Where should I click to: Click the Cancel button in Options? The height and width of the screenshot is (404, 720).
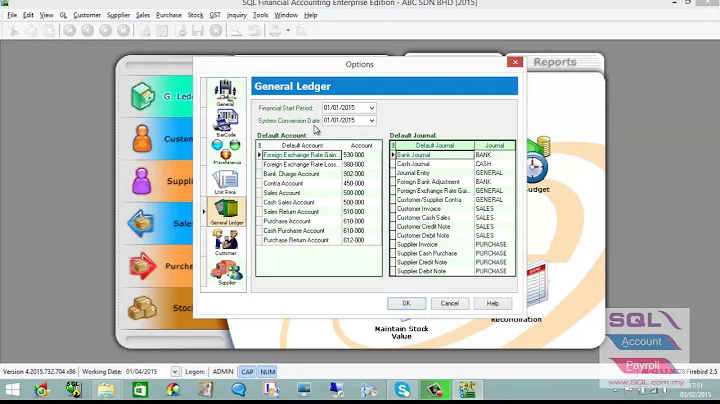[x=450, y=303]
